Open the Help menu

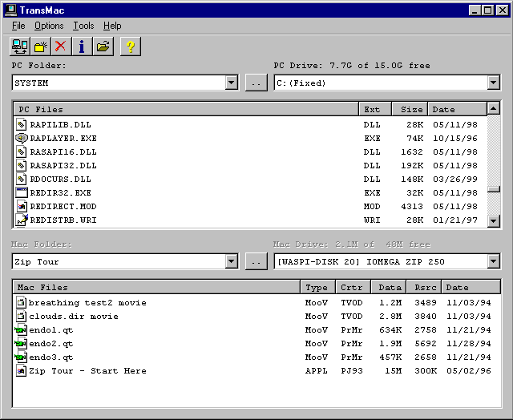click(112, 26)
